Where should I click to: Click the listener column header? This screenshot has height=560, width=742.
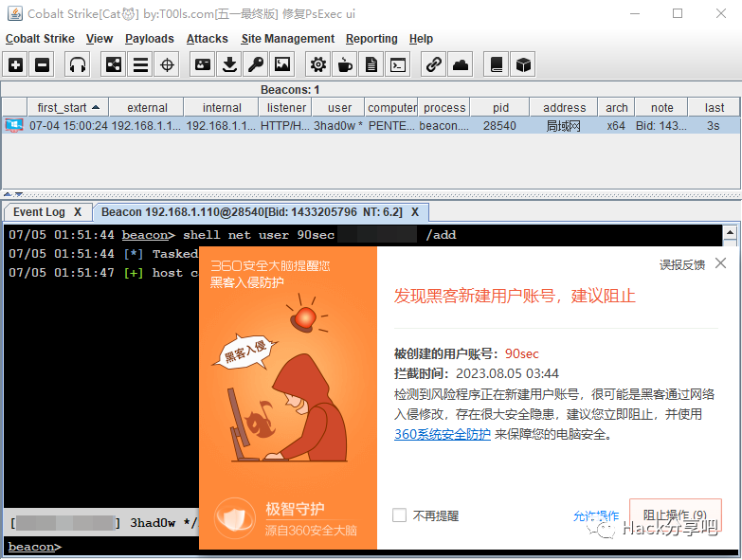pyautogui.click(x=285, y=108)
